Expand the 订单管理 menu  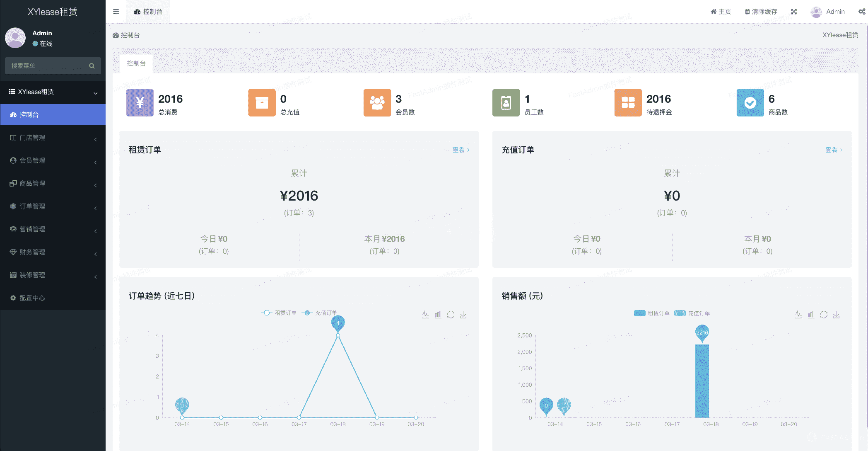pos(53,206)
